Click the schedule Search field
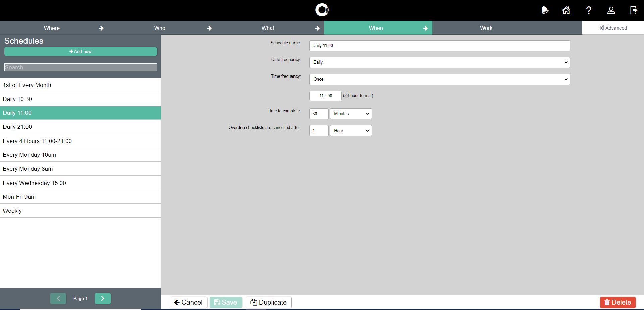Screen dimensions: 644x310 click(x=80, y=67)
